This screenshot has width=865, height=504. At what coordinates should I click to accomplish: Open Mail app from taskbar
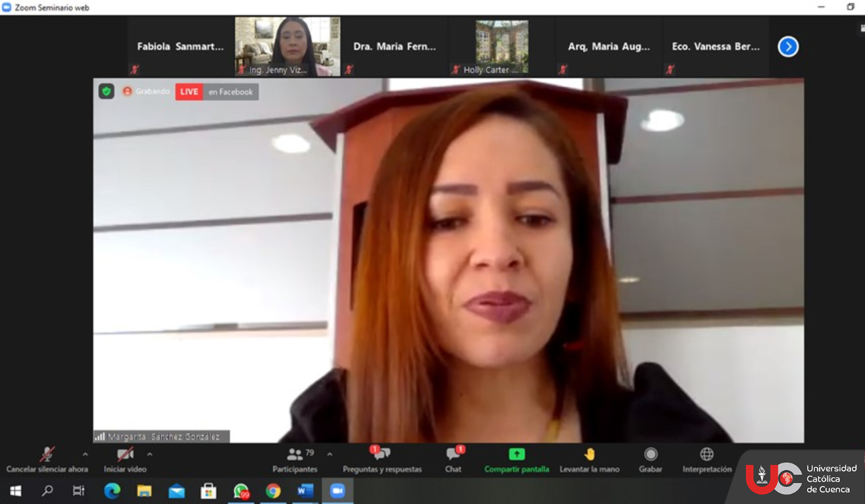pos(176,491)
